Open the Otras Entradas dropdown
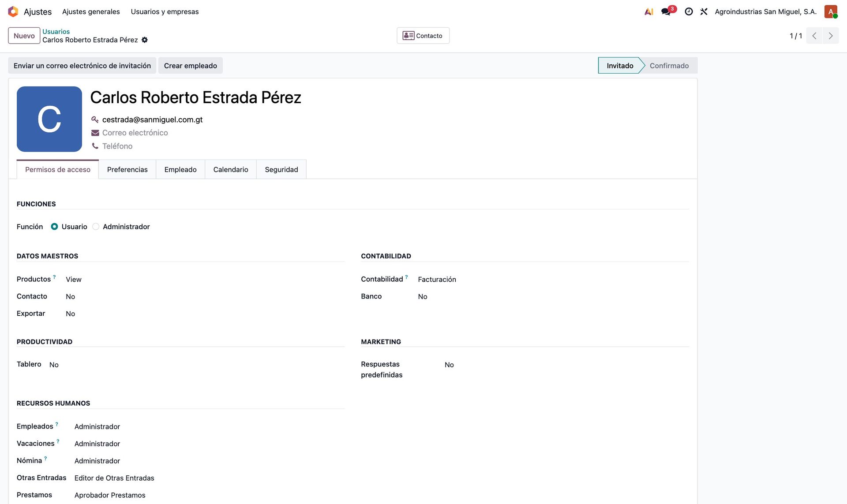The height and width of the screenshot is (504, 847). [x=209, y=478]
